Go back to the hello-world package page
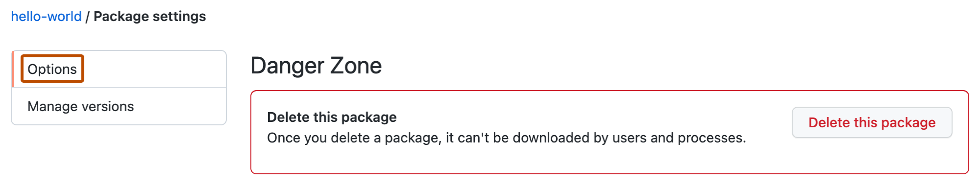Viewport: 980px width, 188px height. pyautogui.click(x=46, y=16)
